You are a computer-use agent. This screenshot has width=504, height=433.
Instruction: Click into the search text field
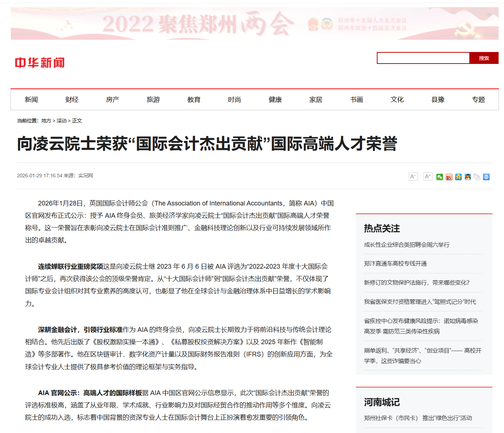(x=423, y=58)
